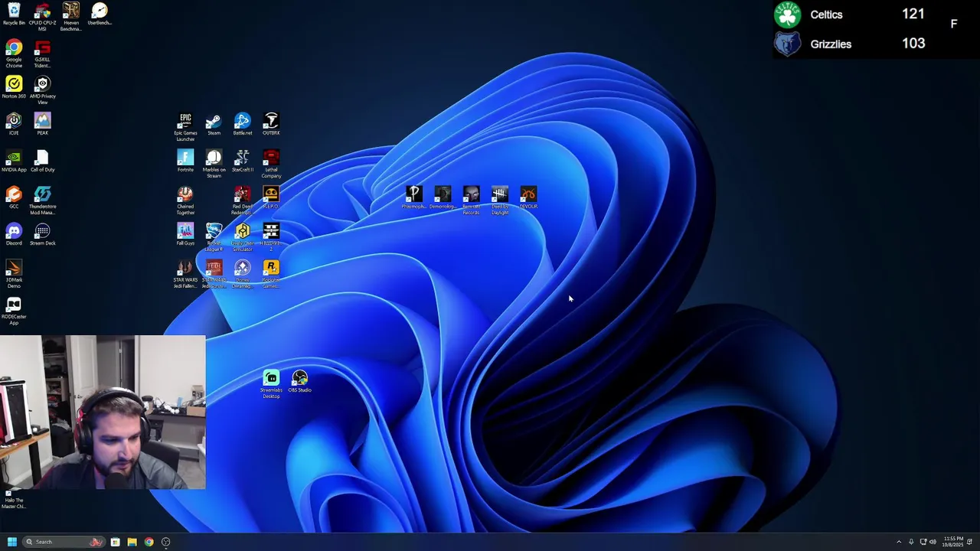Launch Phasmophobia desktop shortcut

click(x=414, y=197)
